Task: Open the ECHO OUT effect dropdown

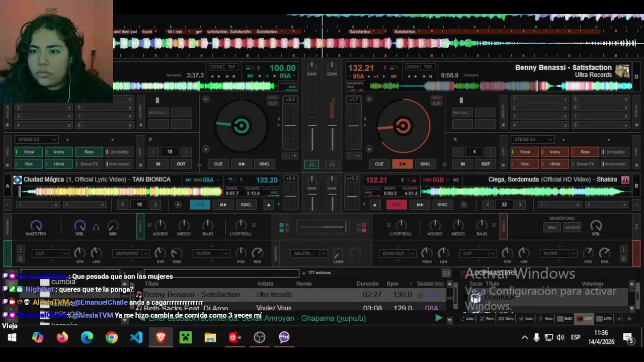Action: tap(397, 253)
